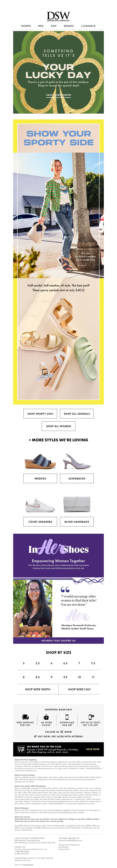Click the Join Now button
Image resolution: width=117 pixels, height=868 pixels.
(x=92, y=749)
